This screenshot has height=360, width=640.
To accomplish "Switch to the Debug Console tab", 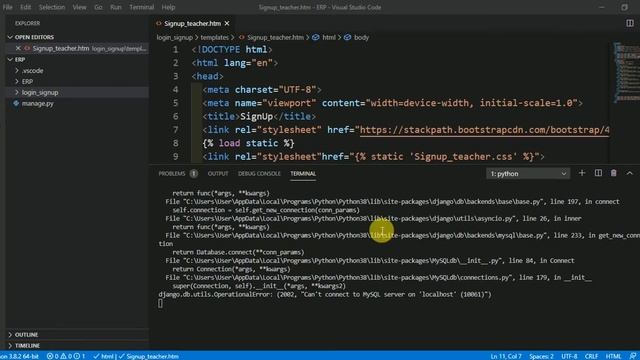I will click(259, 174).
